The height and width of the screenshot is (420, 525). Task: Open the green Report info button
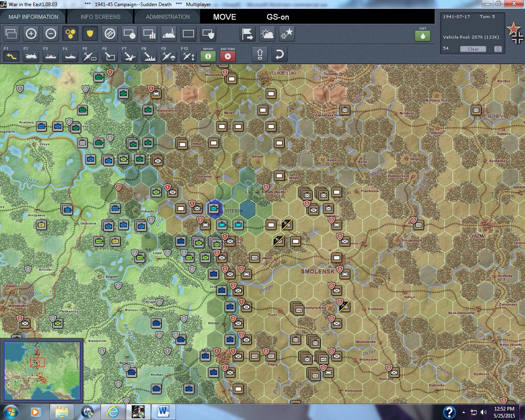coord(208,56)
